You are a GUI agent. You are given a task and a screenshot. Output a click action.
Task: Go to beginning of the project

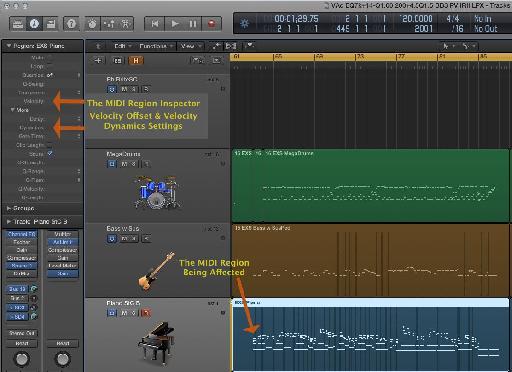click(155, 24)
